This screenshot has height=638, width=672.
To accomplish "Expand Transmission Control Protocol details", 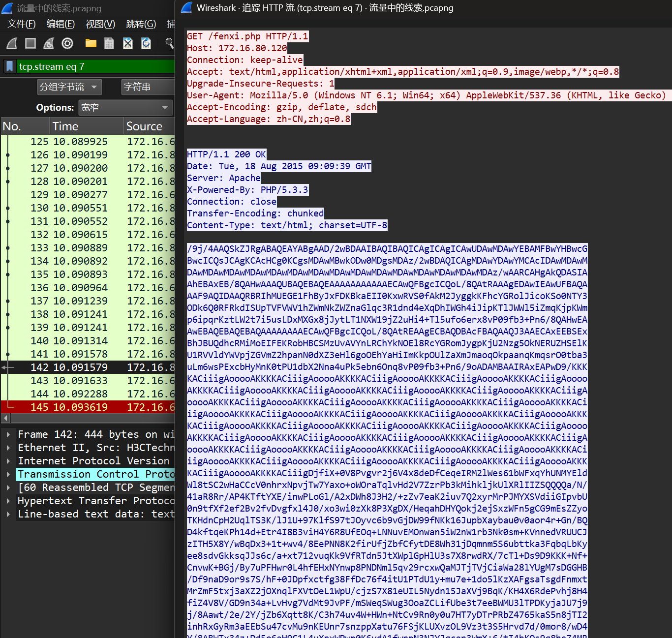I will click(x=8, y=474).
